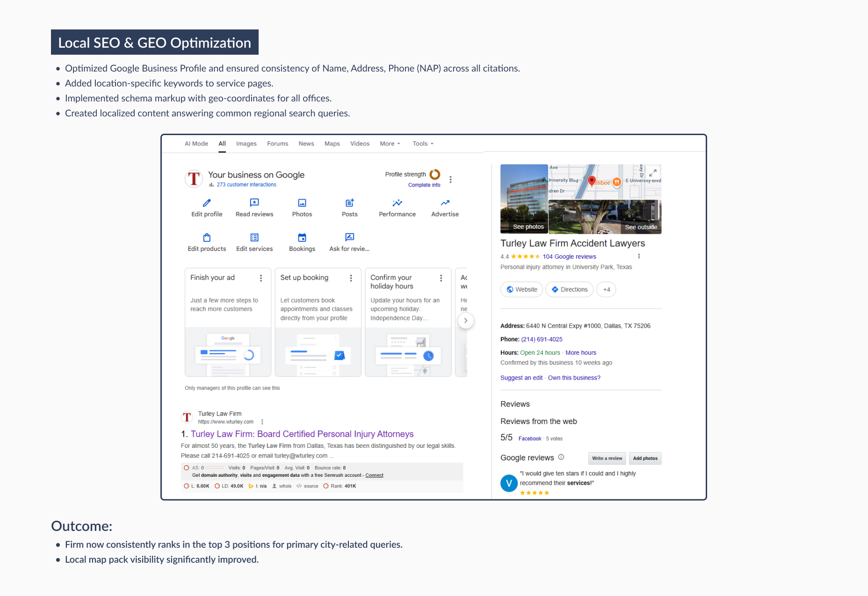Click Suggest an edit link
Screen dimensions: 868x596
521,378
